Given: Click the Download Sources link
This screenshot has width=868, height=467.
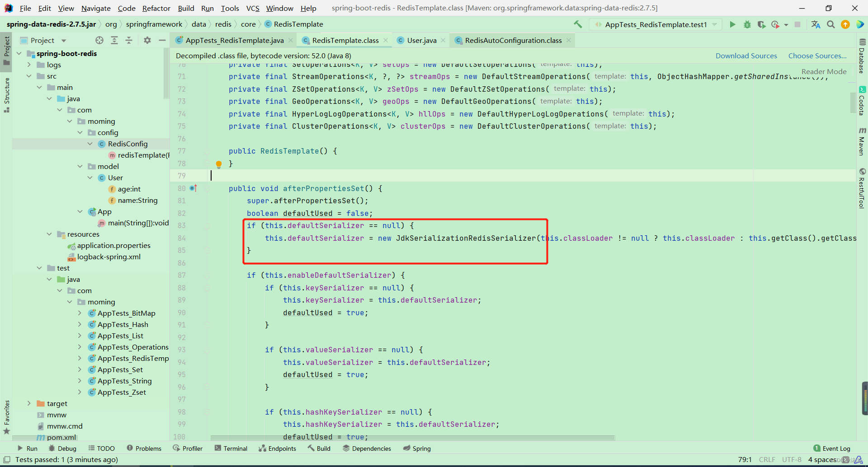Looking at the screenshot, I should [746, 56].
